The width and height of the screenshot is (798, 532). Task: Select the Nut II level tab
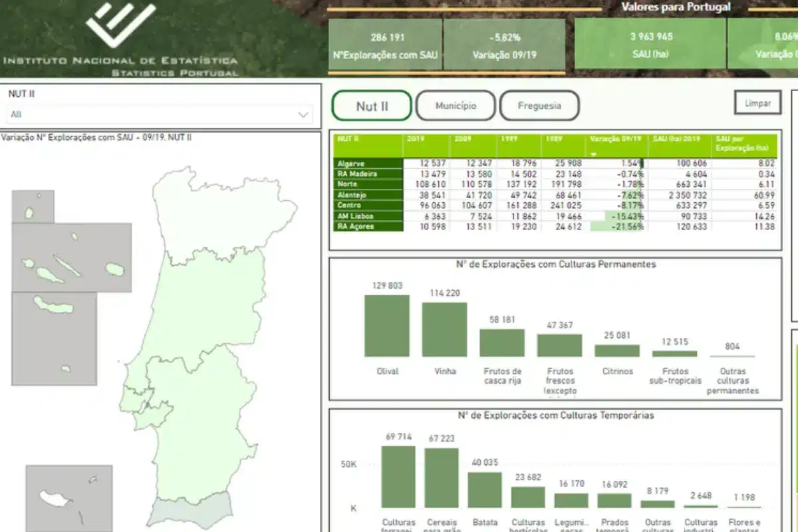[371, 106]
